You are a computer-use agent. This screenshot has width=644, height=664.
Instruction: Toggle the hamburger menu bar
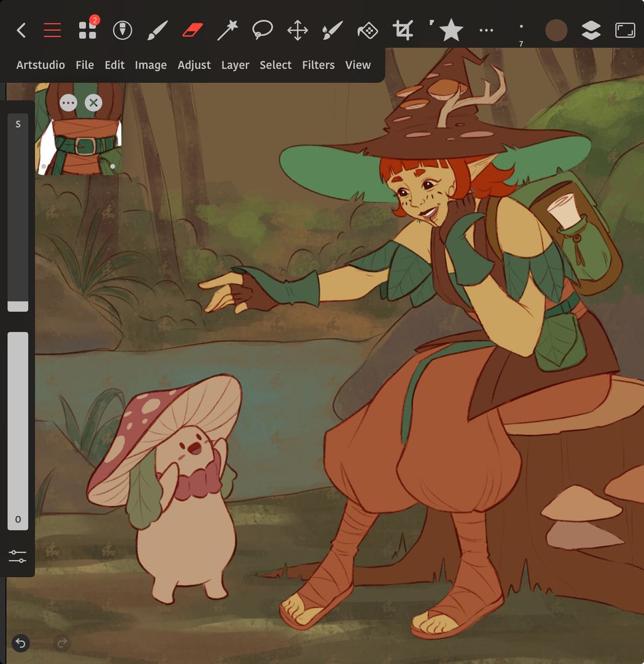(x=52, y=30)
